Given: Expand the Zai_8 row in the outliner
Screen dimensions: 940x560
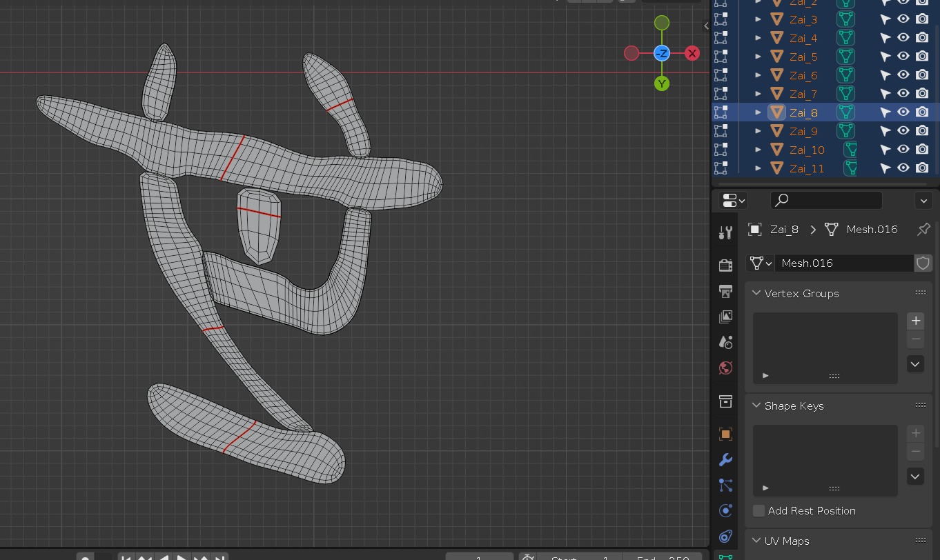Looking at the screenshot, I should pos(758,112).
